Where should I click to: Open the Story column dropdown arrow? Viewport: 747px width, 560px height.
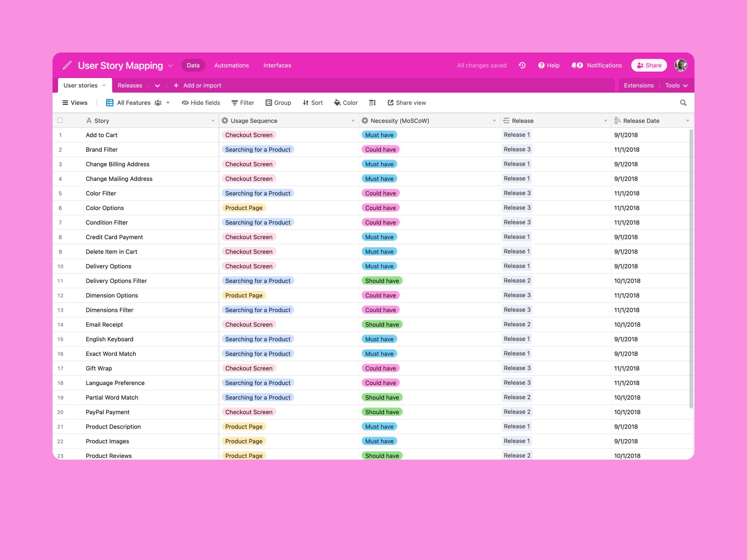(x=213, y=121)
